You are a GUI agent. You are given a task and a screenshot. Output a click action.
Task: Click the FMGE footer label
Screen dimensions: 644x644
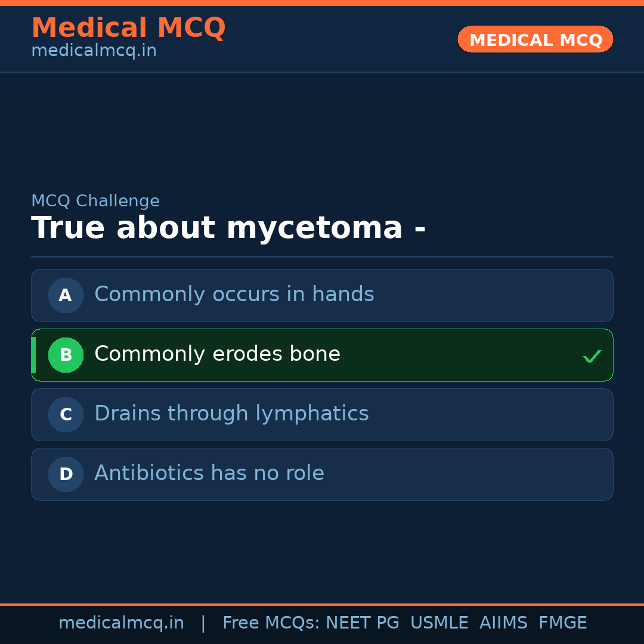[x=562, y=623]
